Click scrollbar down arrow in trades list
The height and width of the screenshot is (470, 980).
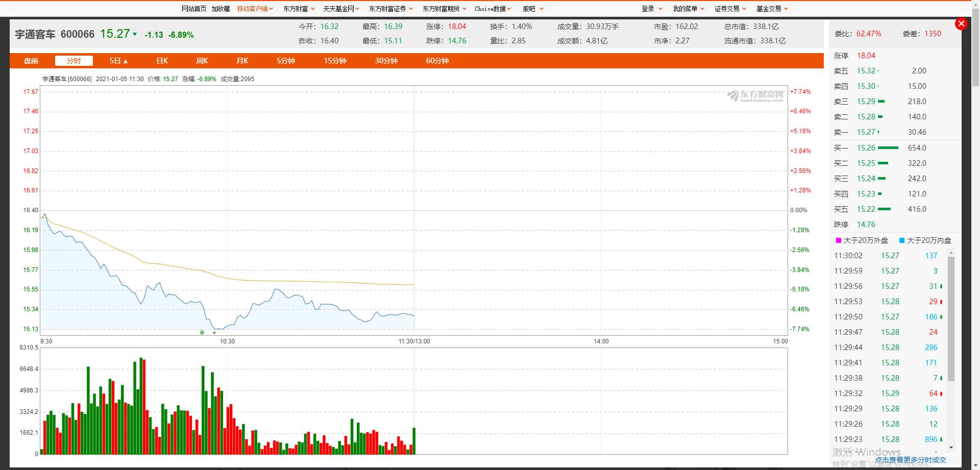pos(951,448)
